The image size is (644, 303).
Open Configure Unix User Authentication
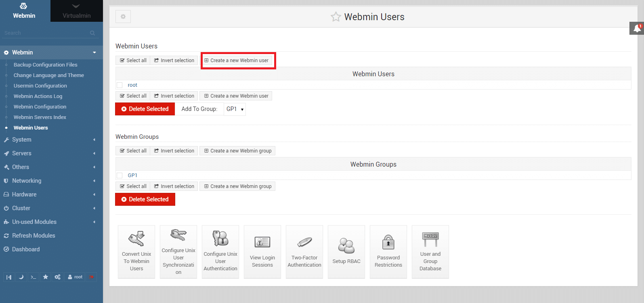[220, 252]
